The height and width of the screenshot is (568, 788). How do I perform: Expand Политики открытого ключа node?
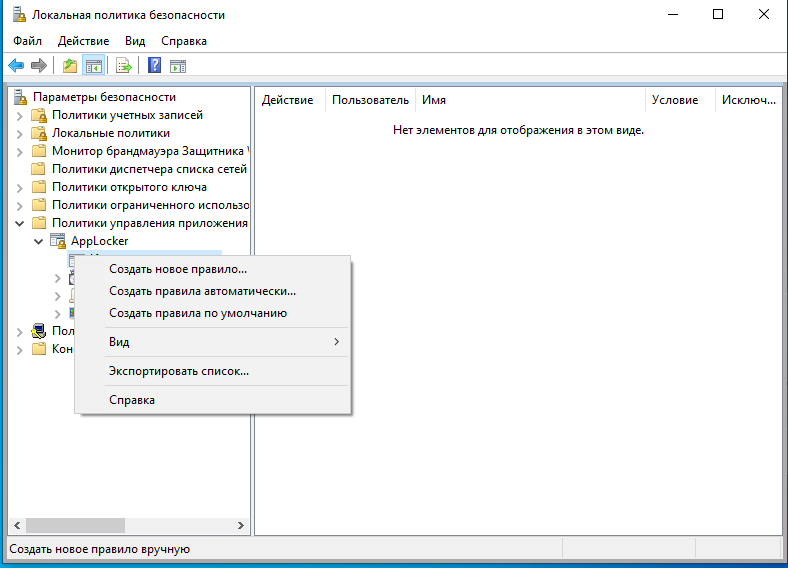point(20,188)
